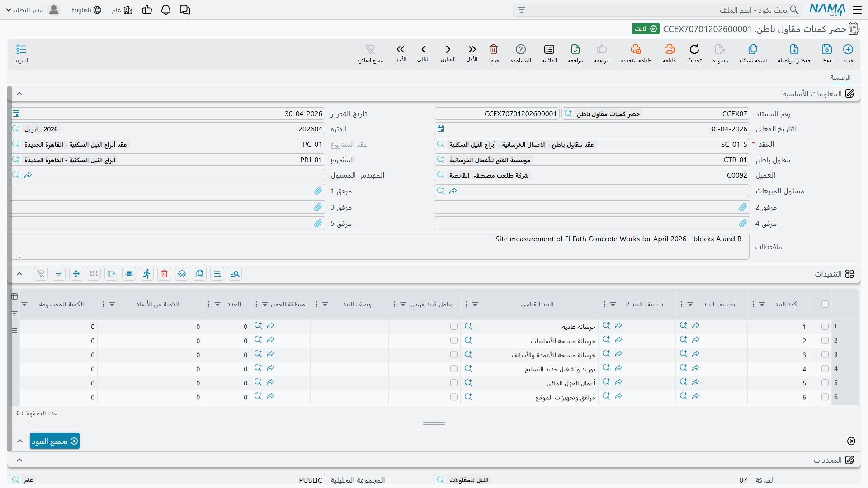
Task: Open column menu for كود البند
Action: pyautogui.click(x=753, y=304)
